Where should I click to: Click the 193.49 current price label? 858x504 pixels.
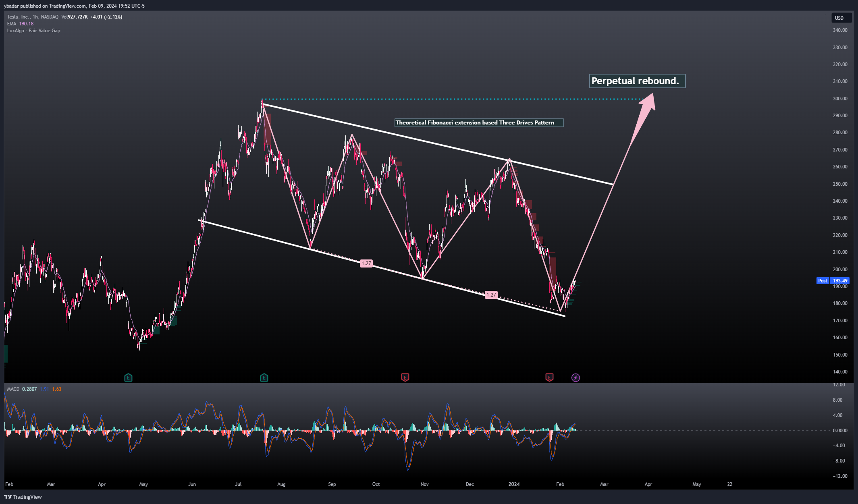click(x=840, y=281)
